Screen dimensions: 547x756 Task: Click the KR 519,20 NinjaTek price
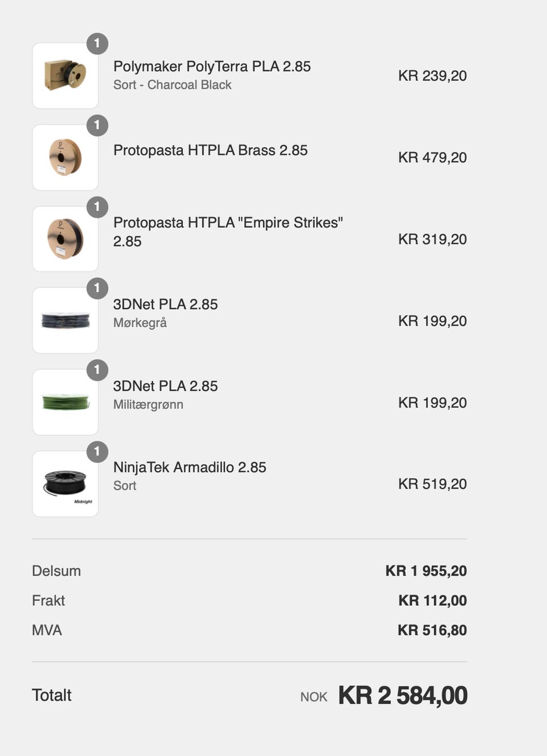[x=432, y=484]
